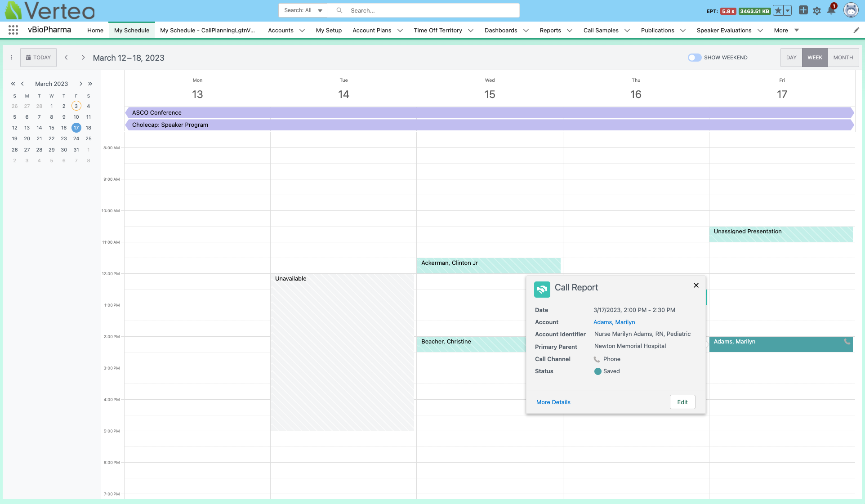Open the Home tab

pyautogui.click(x=95, y=31)
